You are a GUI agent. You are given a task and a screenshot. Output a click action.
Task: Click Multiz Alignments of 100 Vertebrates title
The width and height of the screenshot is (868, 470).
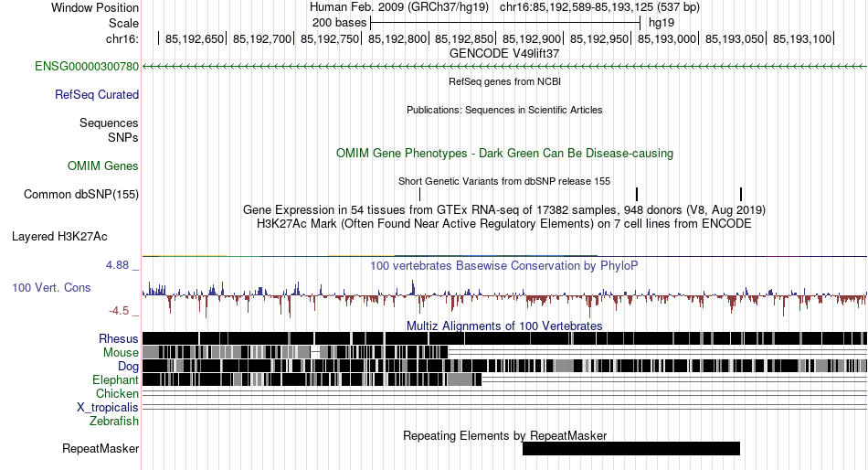pyautogui.click(x=504, y=326)
